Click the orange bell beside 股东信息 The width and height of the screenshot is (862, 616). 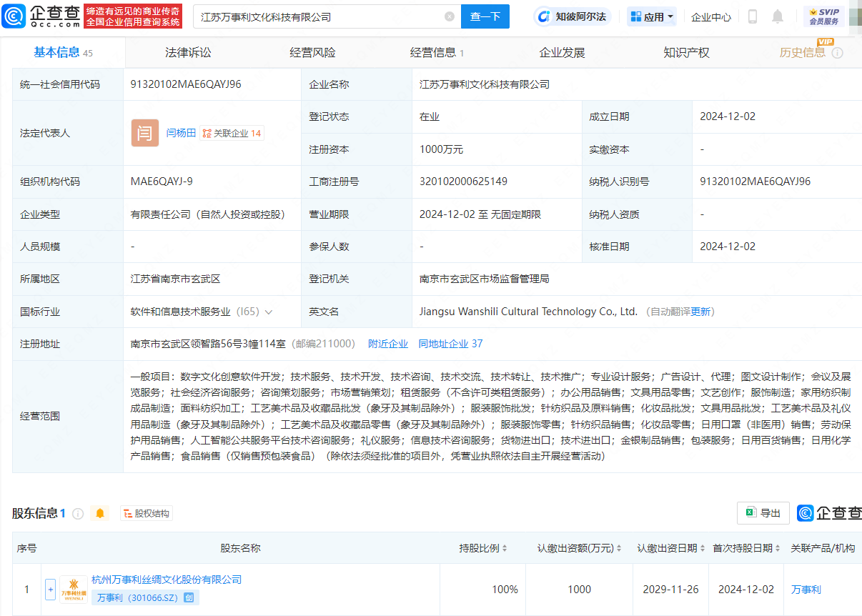click(100, 513)
